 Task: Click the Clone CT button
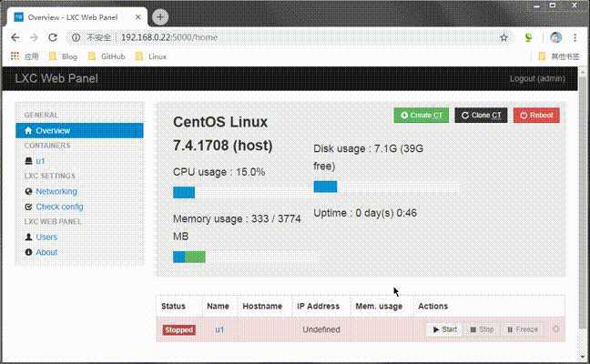click(x=481, y=115)
